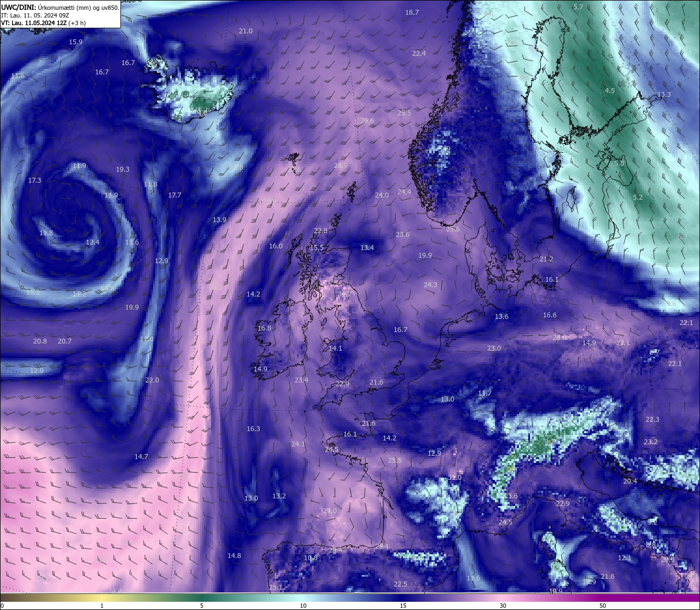Click the 19.3 value in the Atlantic swirl
700x610 pixels.
[122, 170]
